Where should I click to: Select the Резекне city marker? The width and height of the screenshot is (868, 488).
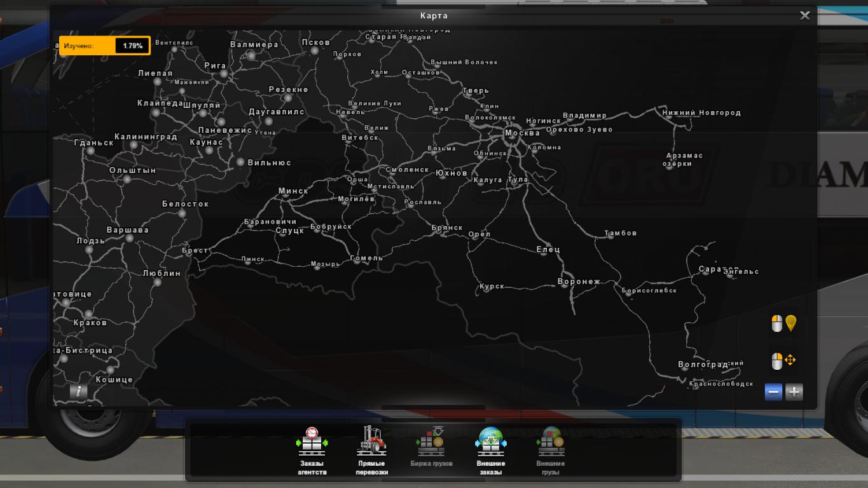coord(288,98)
